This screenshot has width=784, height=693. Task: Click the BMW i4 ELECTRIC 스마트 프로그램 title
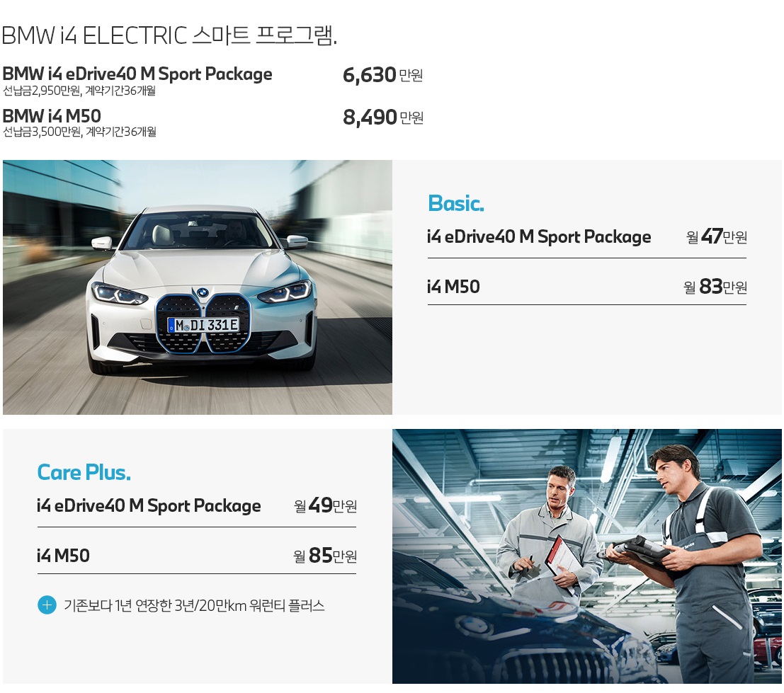[x=169, y=35]
